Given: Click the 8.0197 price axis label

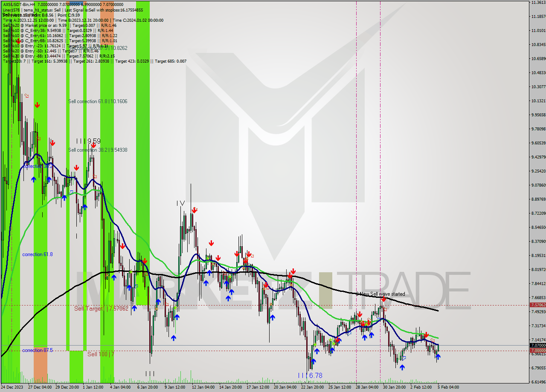Looking at the screenshot, I should (x=538, y=270).
